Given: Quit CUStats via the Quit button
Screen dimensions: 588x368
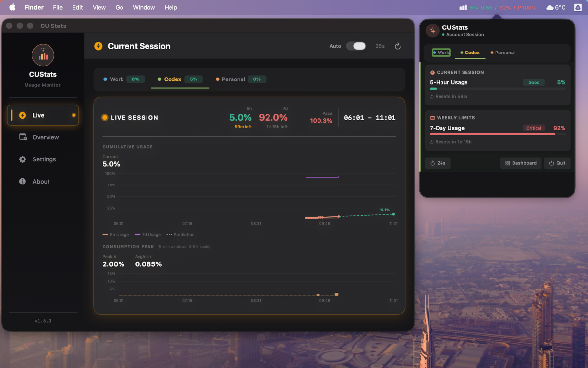Looking at the screenshot, I should [x=557, y=162].
